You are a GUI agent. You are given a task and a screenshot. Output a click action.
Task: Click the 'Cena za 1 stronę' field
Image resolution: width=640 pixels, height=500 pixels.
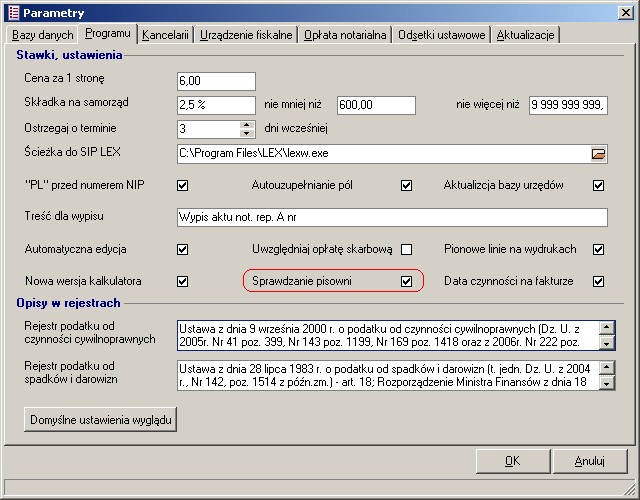(x=215, y=81)
